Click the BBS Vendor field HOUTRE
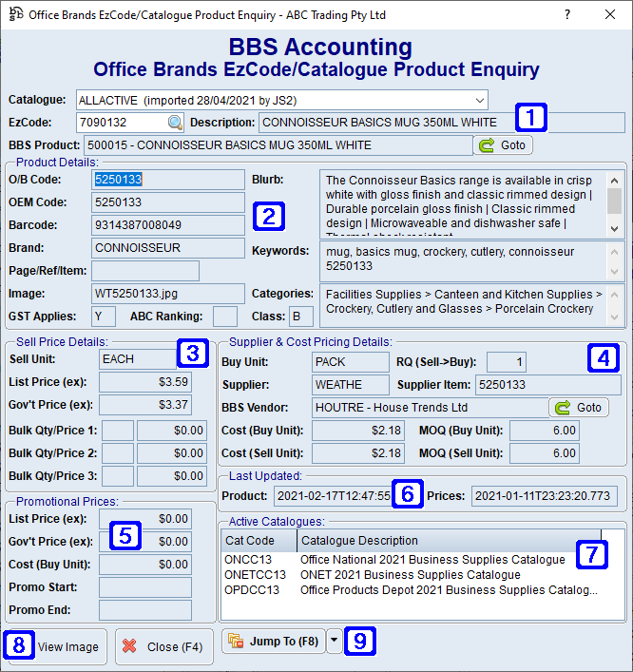 tap(431, 408)
